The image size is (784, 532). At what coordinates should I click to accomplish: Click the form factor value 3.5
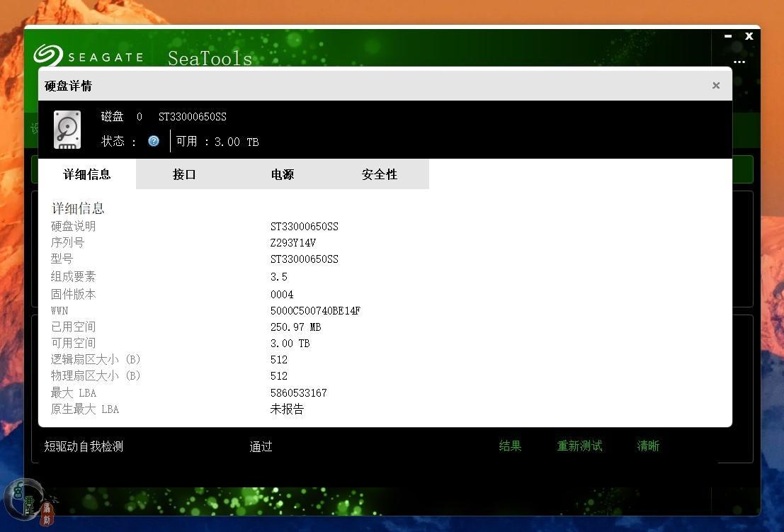pyautogui.click(x=278, y=276)
